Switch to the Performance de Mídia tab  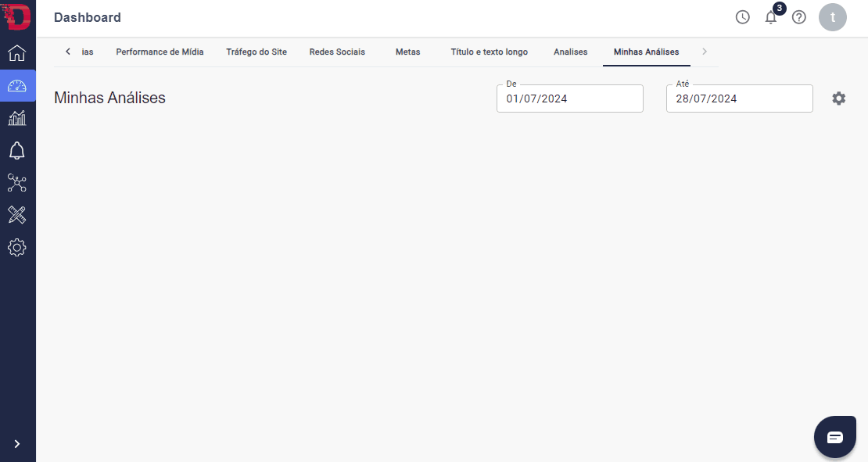[160, 52]
